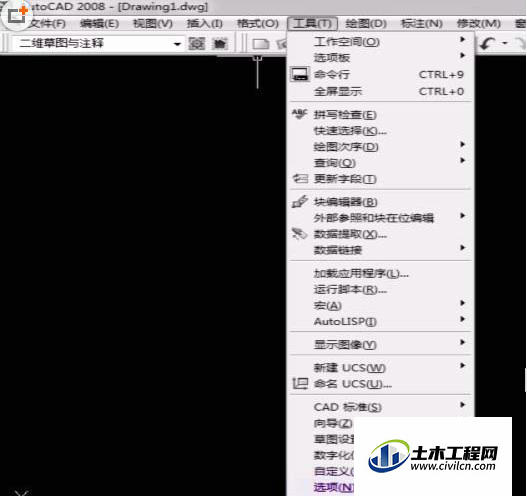Click the block editor pencil icon
527x496 pixels.
(x=300, y=201)
